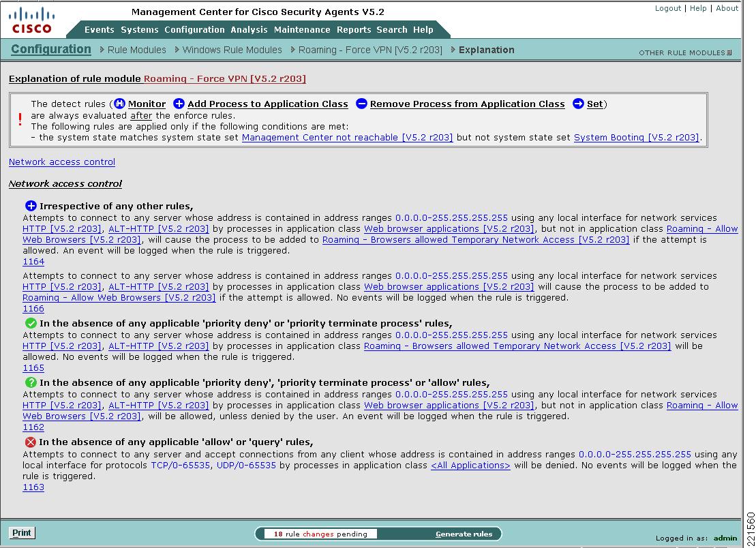The width and height of the screenshot is (756, 548).
Task: Click Add Process to Application Class link
Action: point(268,104)
